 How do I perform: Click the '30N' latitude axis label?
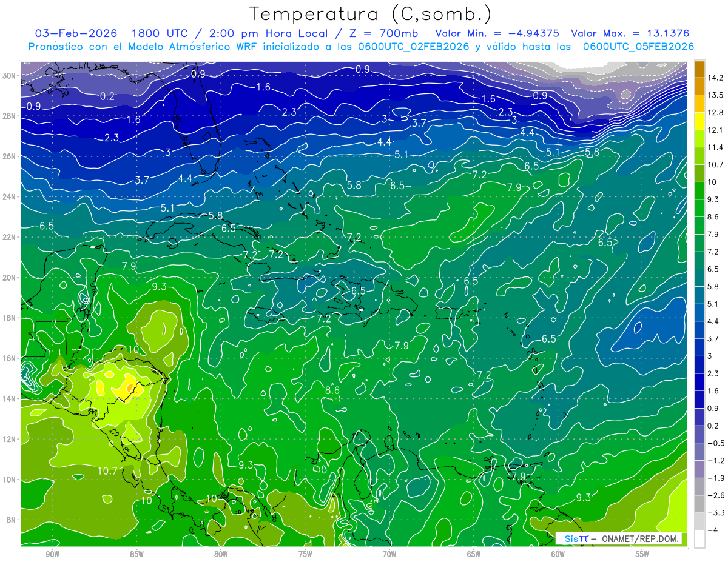(10, 76)
